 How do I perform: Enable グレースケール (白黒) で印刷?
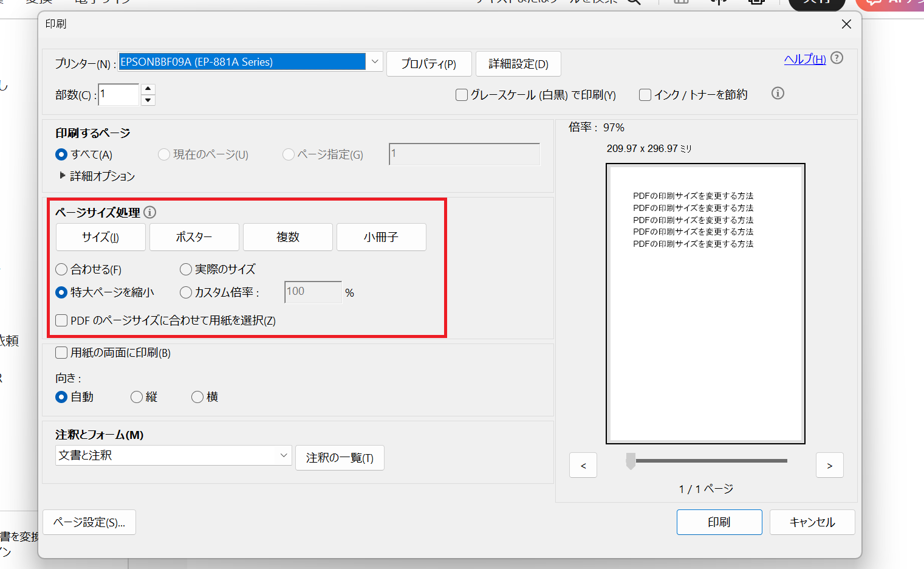pos(461,95)
